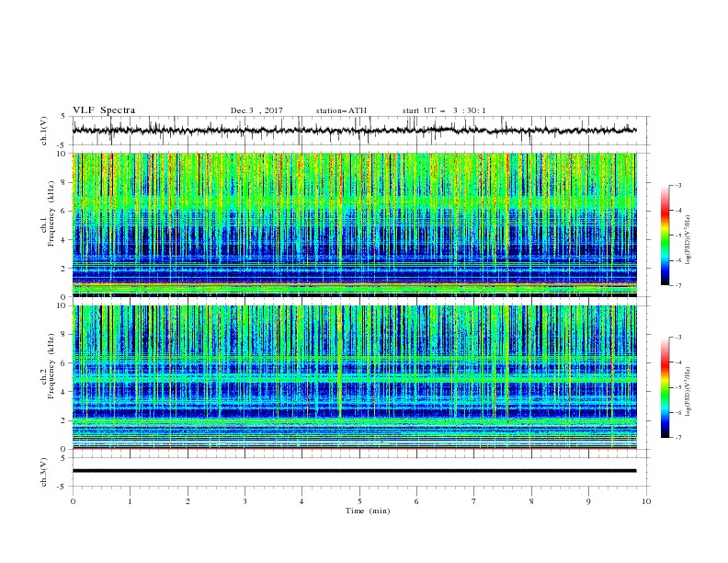This screenshot has height=563, width=728.
Task: Click the "2" kHz tick on the ch.2 axis
Action: (63, 420)
